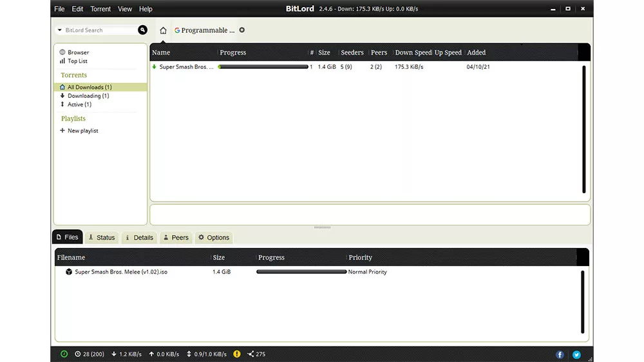Click the file progress bar
Screen dimensions: 644x362
click(301, 272)
